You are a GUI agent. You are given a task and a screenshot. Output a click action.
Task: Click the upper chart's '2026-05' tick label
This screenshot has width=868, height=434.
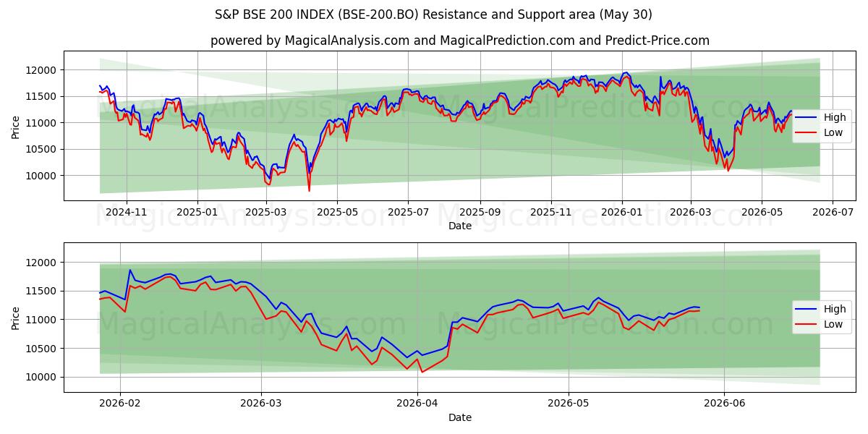[x=762, y=212]
